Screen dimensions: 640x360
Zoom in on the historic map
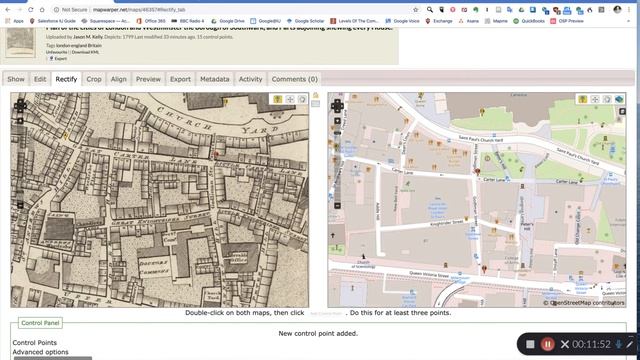[20, 121]
